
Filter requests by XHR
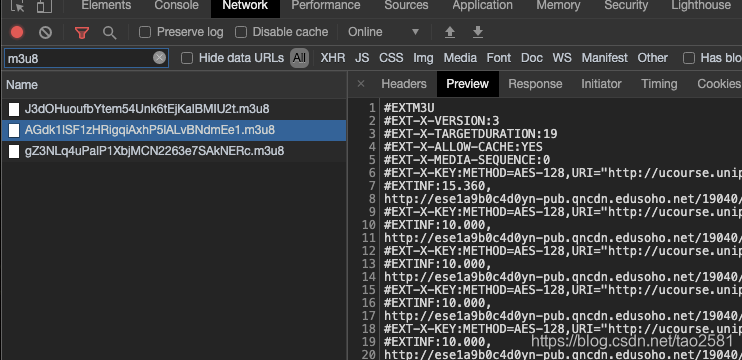pyautogui.click(x=333, y=58)
